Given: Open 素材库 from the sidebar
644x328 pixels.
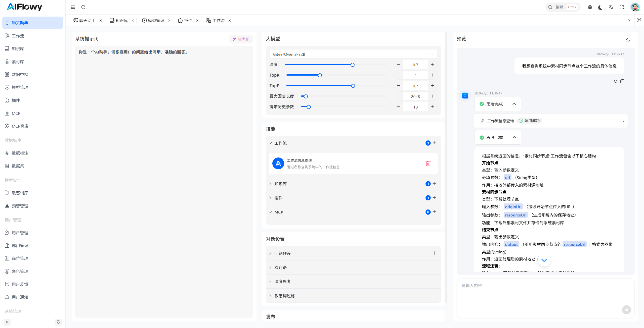Looking at the screenshot, I should [x=18, y=62].
